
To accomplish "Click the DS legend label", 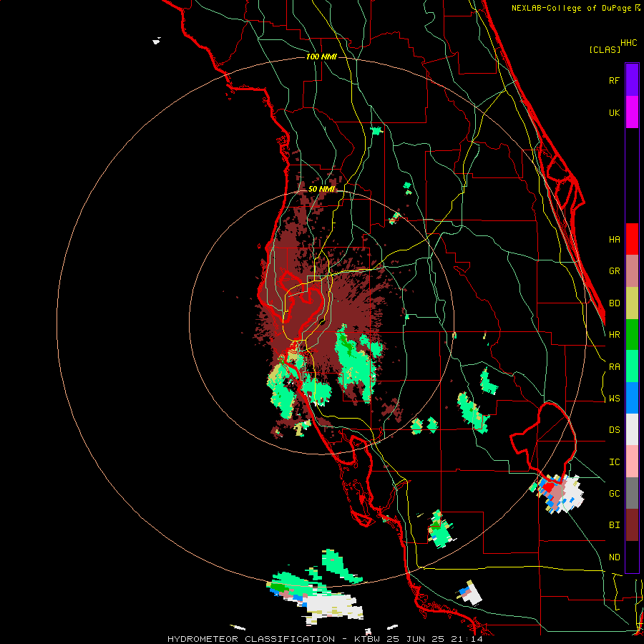I will coord(614,430).
